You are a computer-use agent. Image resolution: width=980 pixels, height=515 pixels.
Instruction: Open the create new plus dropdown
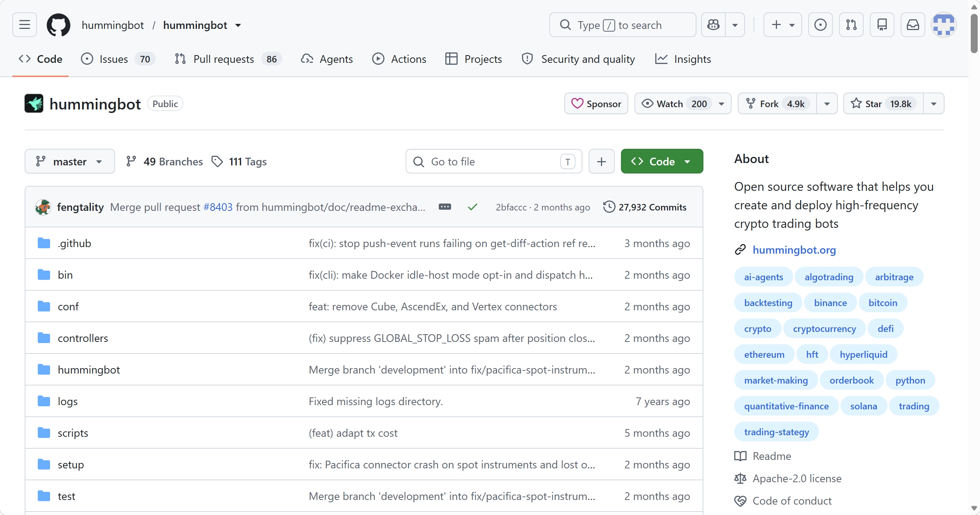pos(783,25)
